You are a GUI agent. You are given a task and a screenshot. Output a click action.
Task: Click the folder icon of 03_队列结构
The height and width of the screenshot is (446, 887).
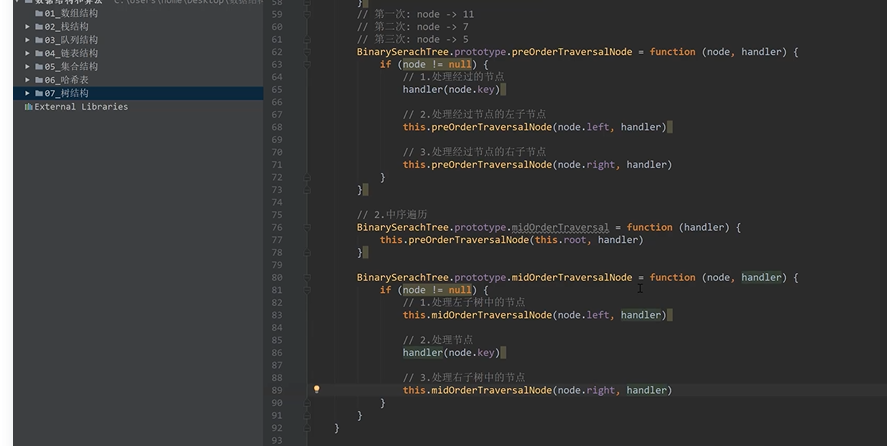(x=39, y=40)
